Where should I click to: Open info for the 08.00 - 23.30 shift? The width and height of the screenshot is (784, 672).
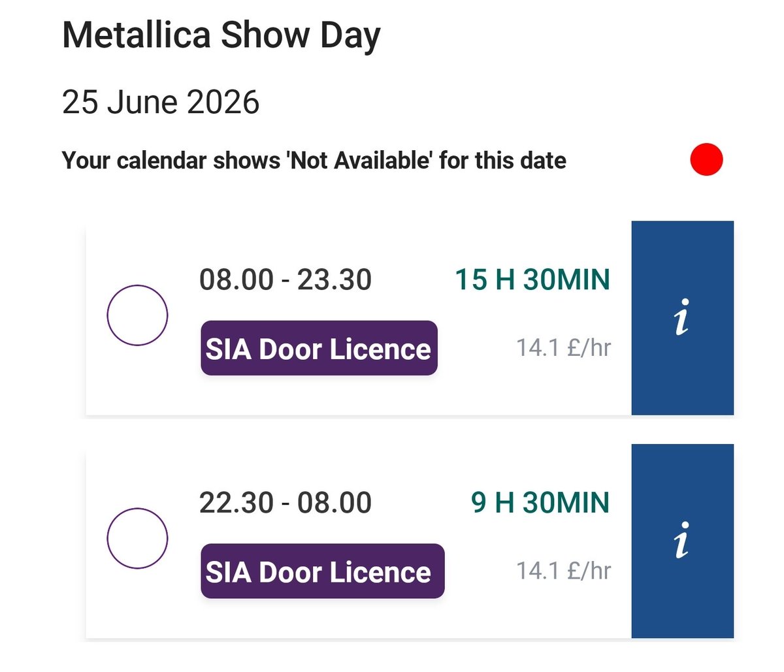(x=682, y=317)
